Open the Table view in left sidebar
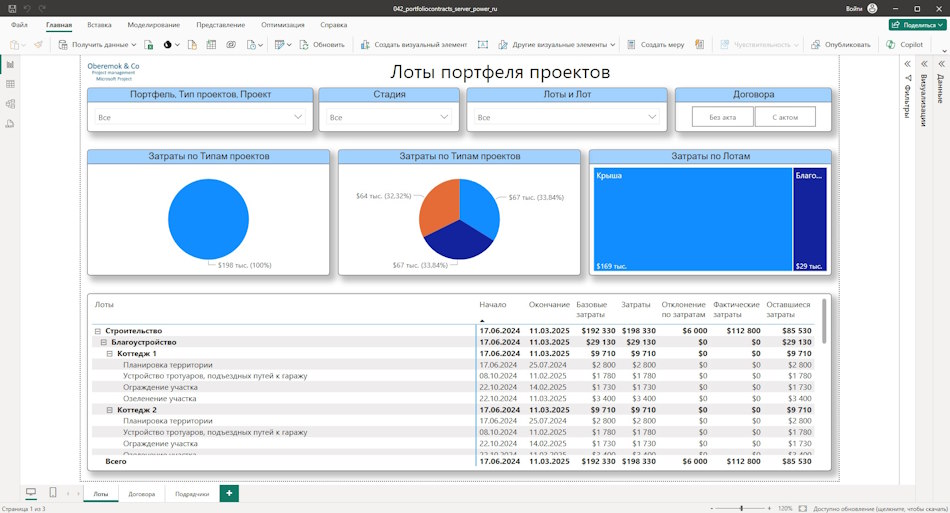Image resolution: width=950 pixels, height=513 pixels. (10, 84)
